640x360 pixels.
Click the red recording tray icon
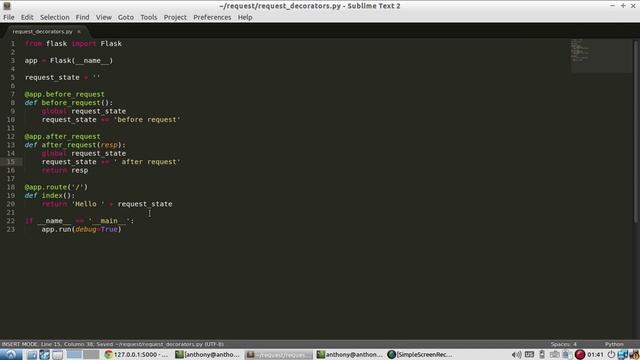(580, 355)
